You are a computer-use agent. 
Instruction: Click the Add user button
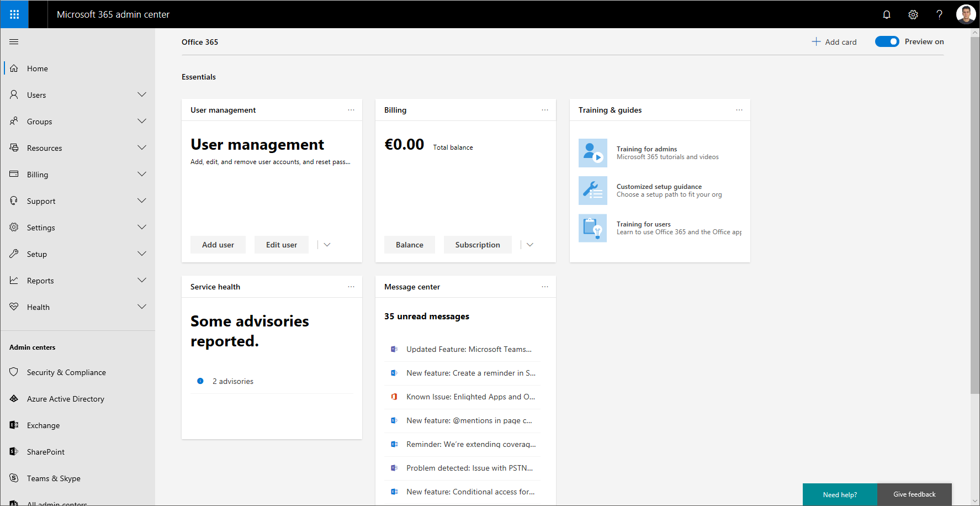click(x=218, y=245)
